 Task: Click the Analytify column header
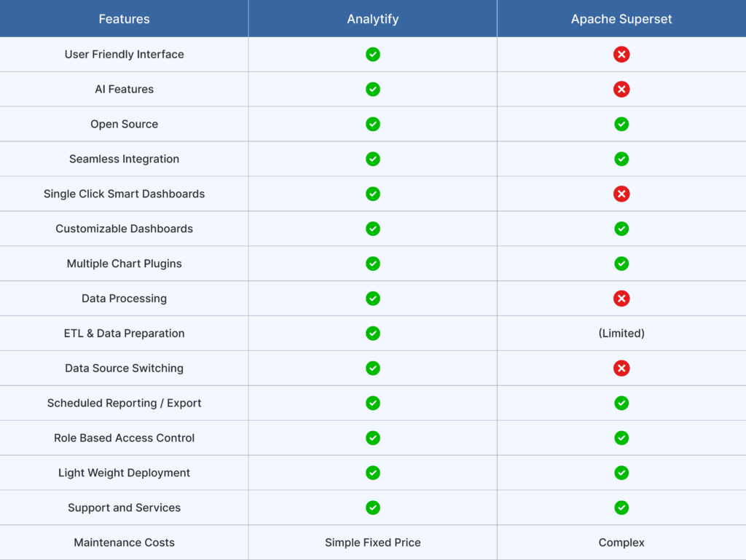click(x=373, y=19)
